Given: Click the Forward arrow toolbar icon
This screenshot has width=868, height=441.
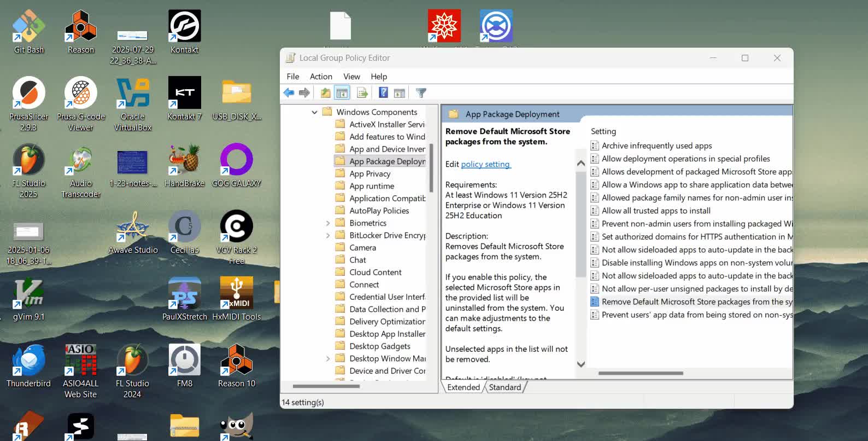Looking at the screenshot, I should [304, 93].
